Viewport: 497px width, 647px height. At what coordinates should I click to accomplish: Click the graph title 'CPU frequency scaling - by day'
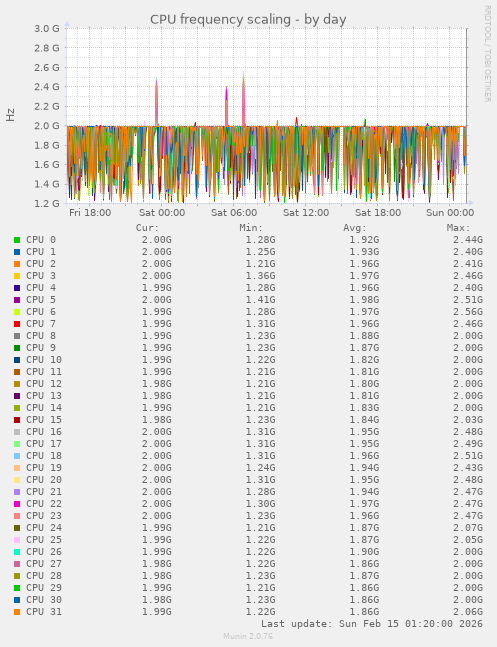pyautogui.click(x=248, y=19)
